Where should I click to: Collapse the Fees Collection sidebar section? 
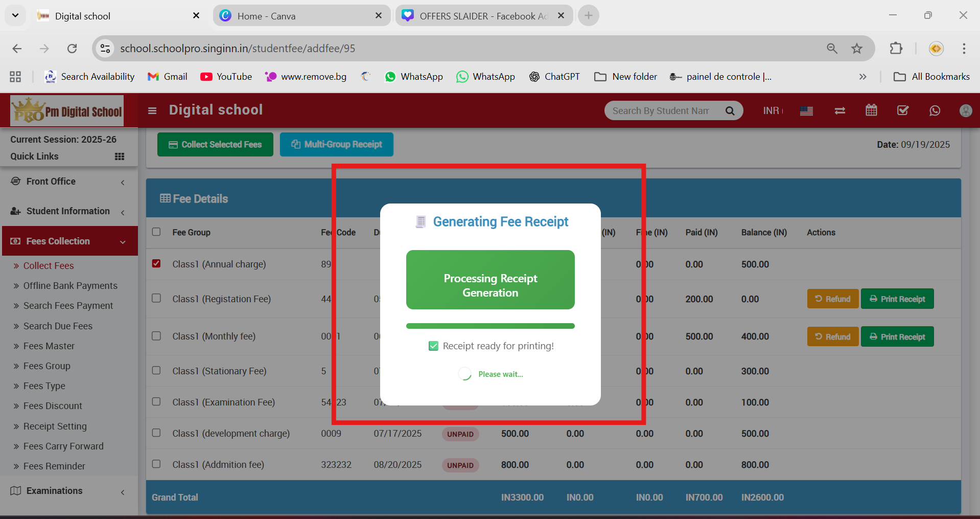pos(70,241)
